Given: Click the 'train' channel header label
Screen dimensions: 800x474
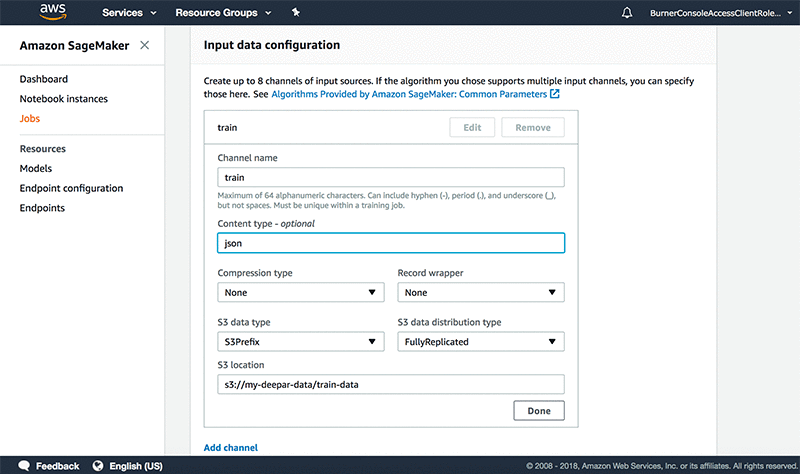Looking at the screenshot, I should 227,128.
